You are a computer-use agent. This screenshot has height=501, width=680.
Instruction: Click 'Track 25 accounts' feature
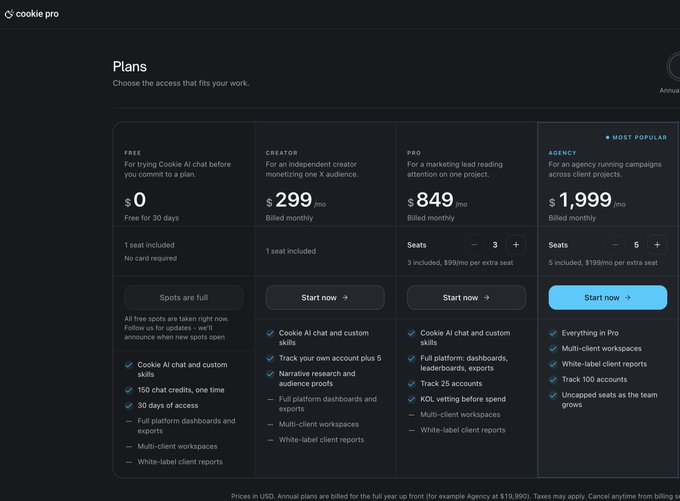click(x=451, y=383)
